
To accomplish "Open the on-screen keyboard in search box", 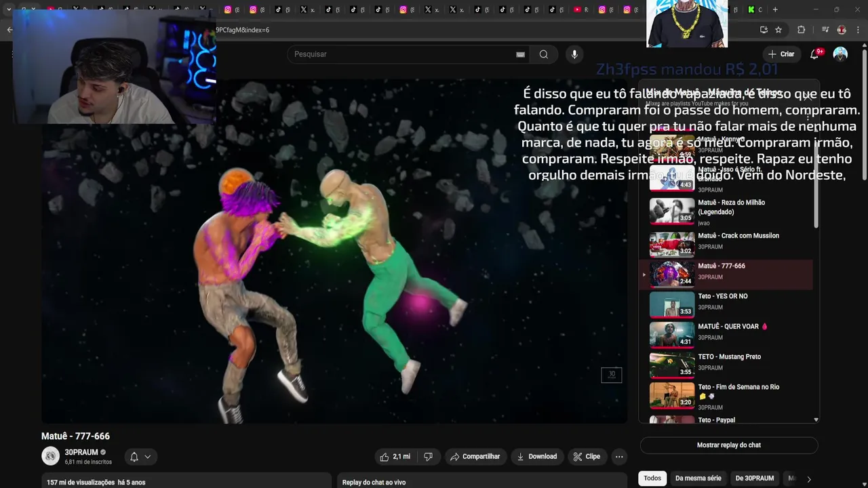I will click(x=520, y=54).
